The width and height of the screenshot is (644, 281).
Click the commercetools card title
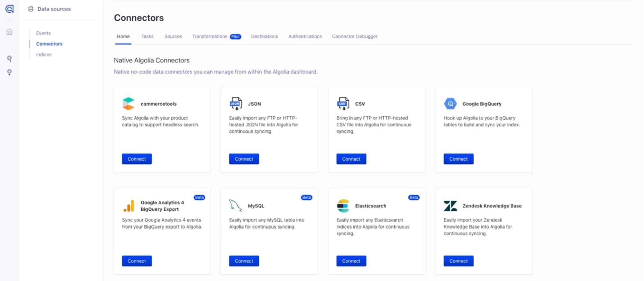point(159,104)
